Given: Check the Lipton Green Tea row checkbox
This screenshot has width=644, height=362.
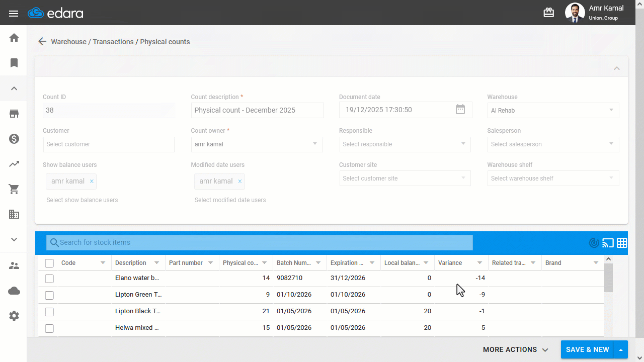Looking at the screenshot, I should [49, 295].
